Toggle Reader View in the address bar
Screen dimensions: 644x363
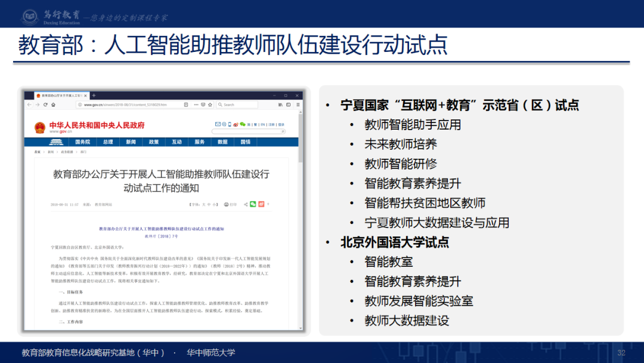coord(186,105)
